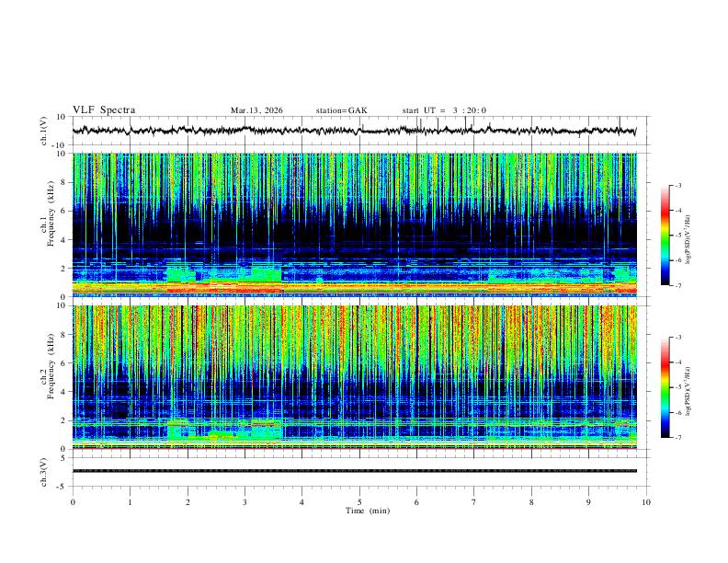Click the ch.1 voltage waveform trace
This screenshot has height=563, width=728.
pyautogui.click(x=354, y=131)
